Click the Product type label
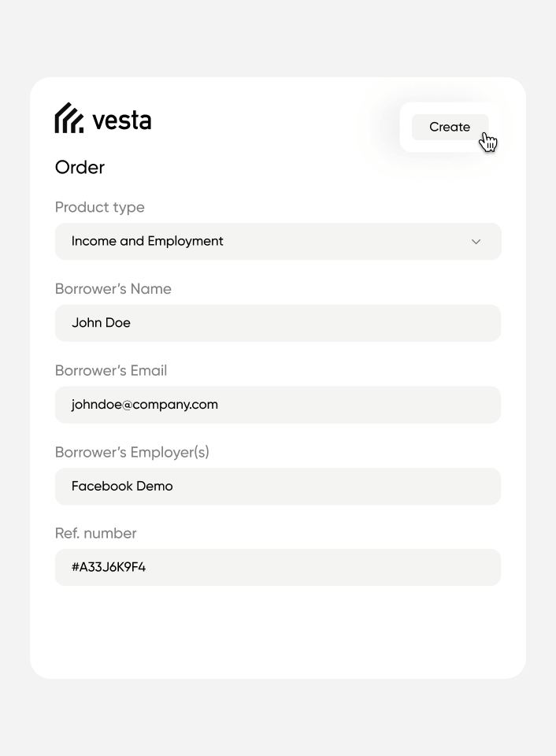 (100, 207)
